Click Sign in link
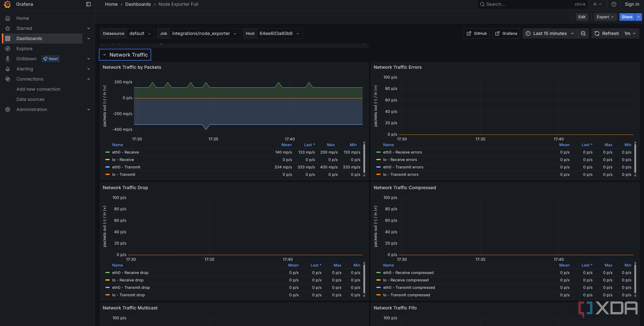644x326 pixels. 632,4
